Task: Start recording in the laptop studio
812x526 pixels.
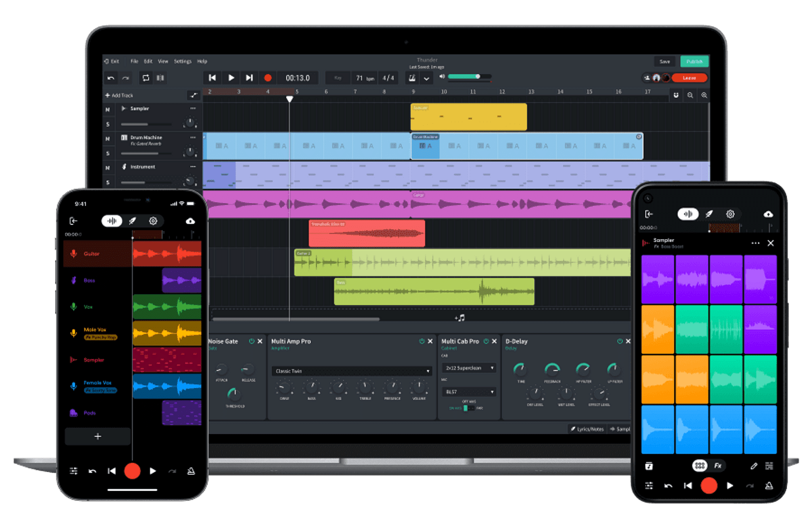Action: 268,78
